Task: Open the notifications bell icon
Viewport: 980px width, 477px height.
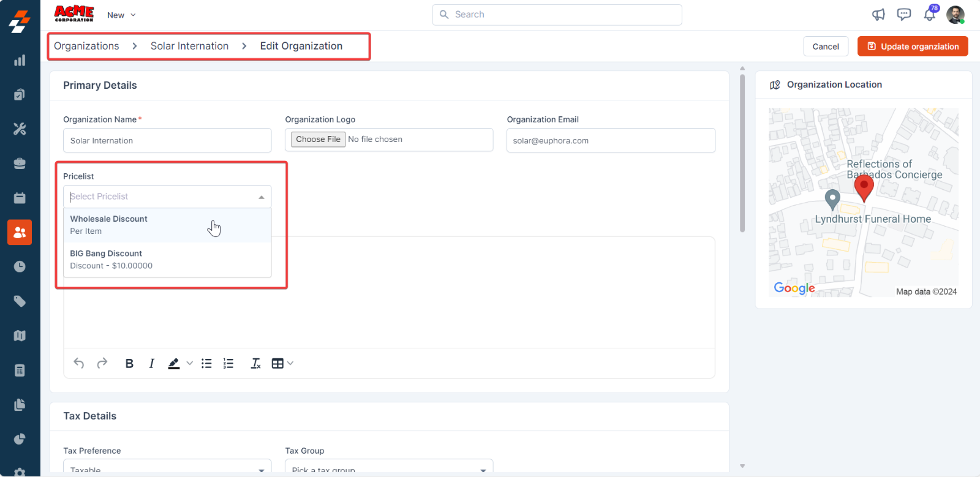Action: [x=930, y=15]
